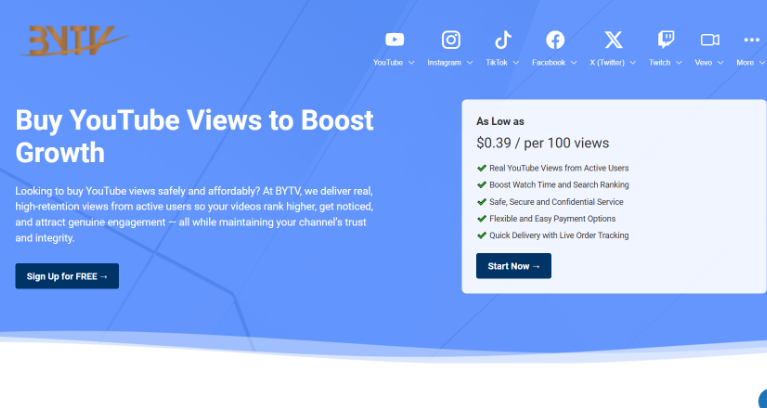
Task: Click Quick Delivery with Live Order Tracking
Action: 559,235
